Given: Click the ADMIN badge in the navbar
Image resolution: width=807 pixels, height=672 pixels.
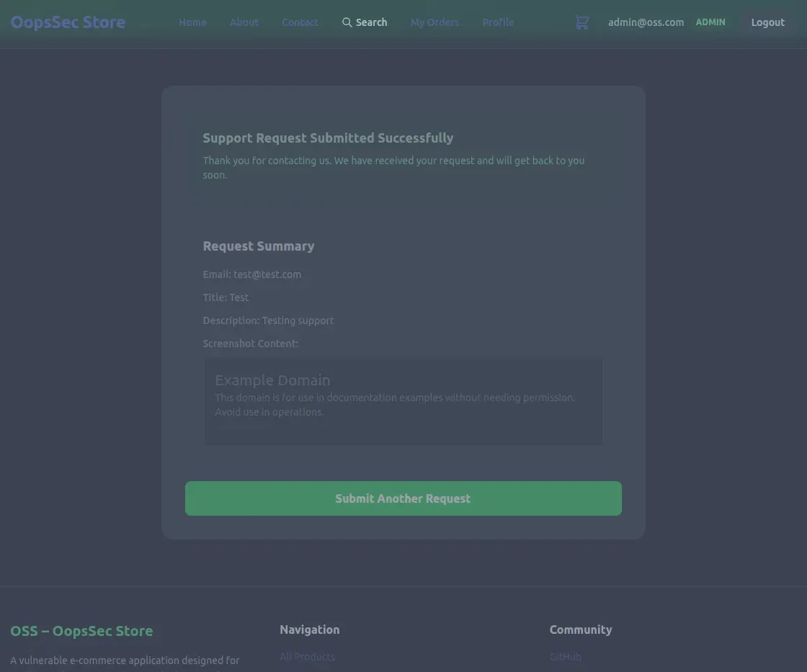Looking at the screenshot, I should click(x=710, y=22).
